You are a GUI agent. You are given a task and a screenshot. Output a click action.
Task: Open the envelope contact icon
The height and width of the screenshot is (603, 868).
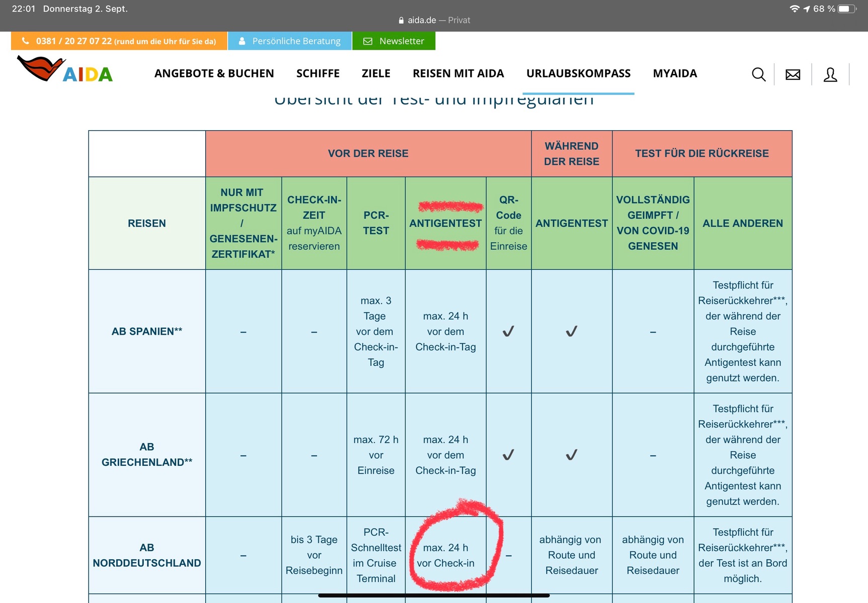pyautogui.click(x=793, y=75)
